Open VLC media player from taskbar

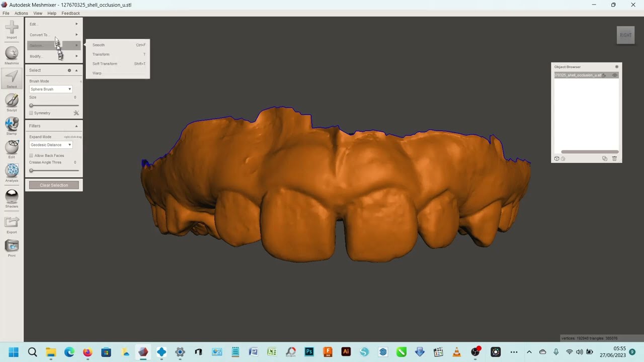click(x=457, y=352)
